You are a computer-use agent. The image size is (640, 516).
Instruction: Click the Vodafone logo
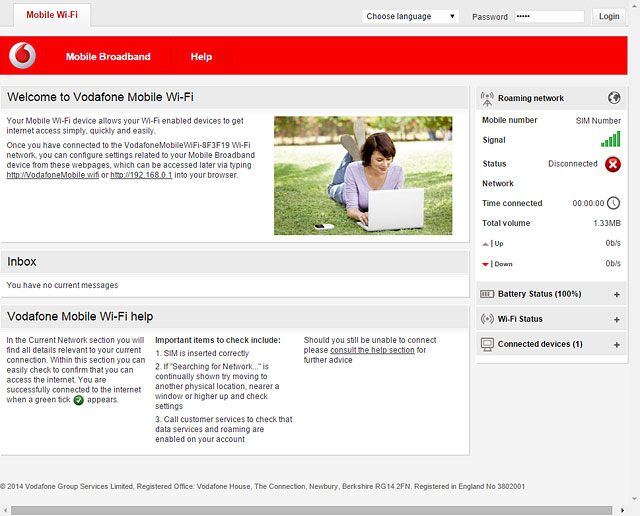click(x=23, y=56)
